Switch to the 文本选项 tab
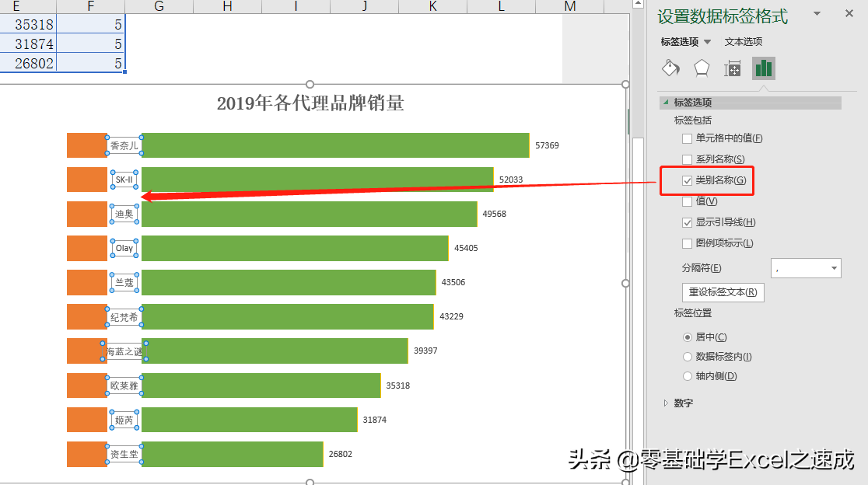This screenshot has width=868, height=485. click(744, 42)
